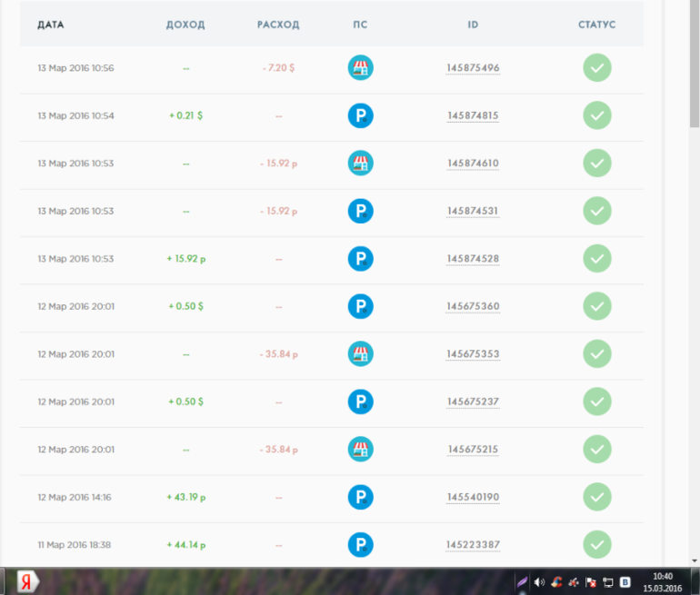Sort by the ДАТА column header
700x595 pixels.
tap(51, 25)
